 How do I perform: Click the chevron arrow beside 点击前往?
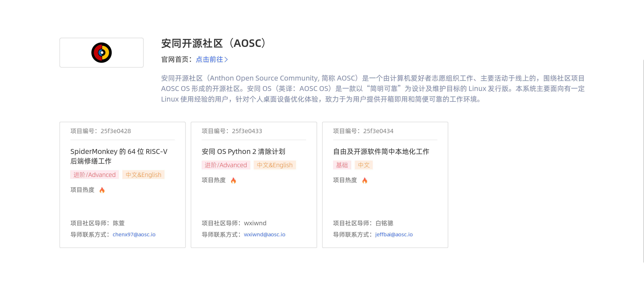tap(226, 60)
